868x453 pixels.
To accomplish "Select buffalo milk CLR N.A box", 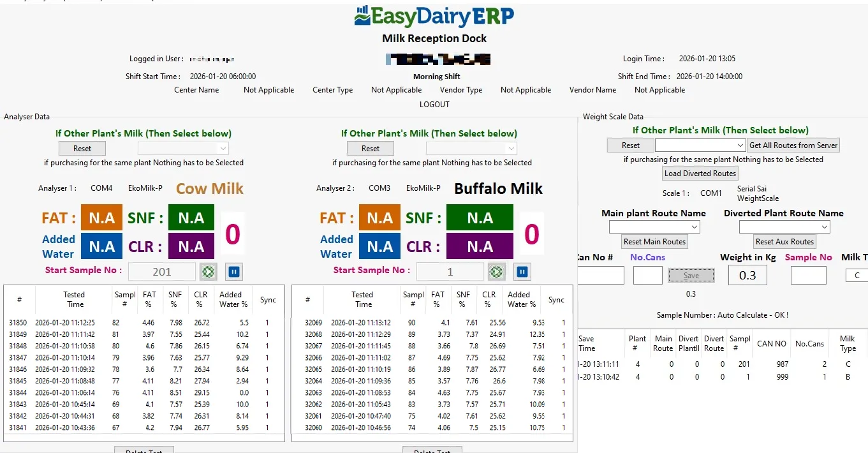I will 480,246.
